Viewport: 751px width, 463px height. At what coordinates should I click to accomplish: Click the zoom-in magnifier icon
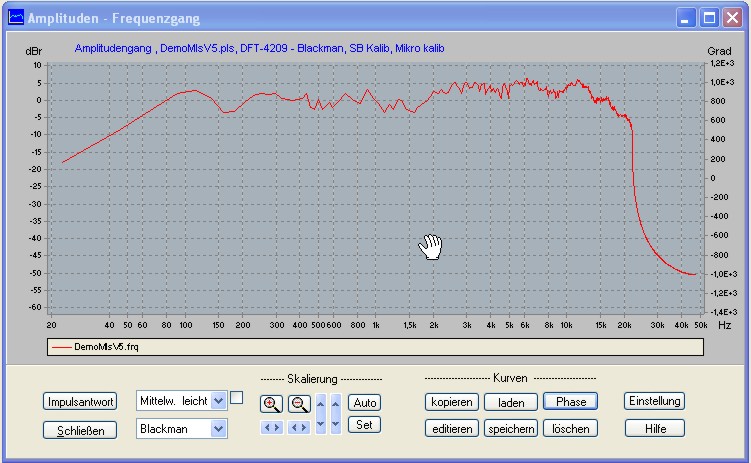click(271, 404)
